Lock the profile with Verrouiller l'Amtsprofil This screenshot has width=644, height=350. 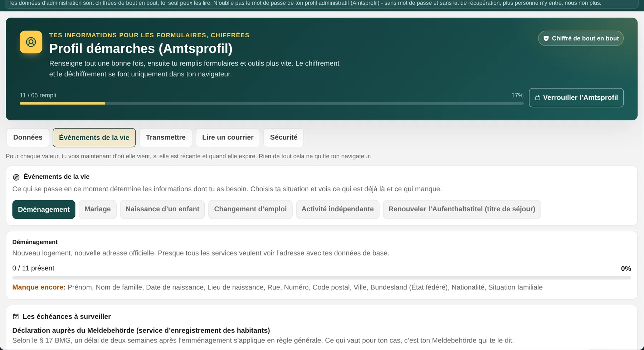pyautogui.click(x=576, y=97)
